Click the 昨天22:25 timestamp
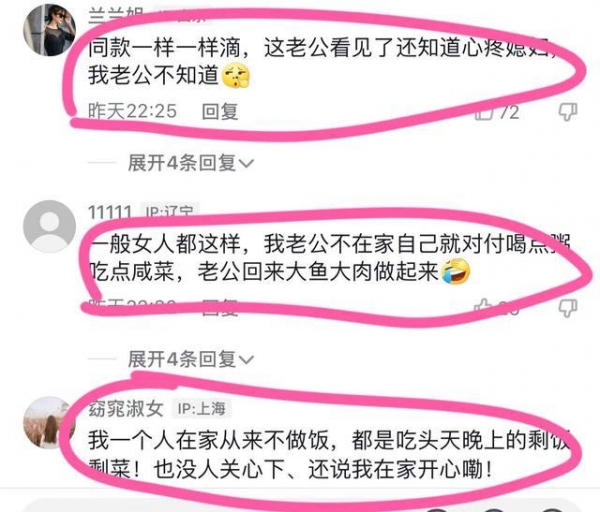Image resolution: width=600 pixels, height=512 pixels. tap(132, 112)
